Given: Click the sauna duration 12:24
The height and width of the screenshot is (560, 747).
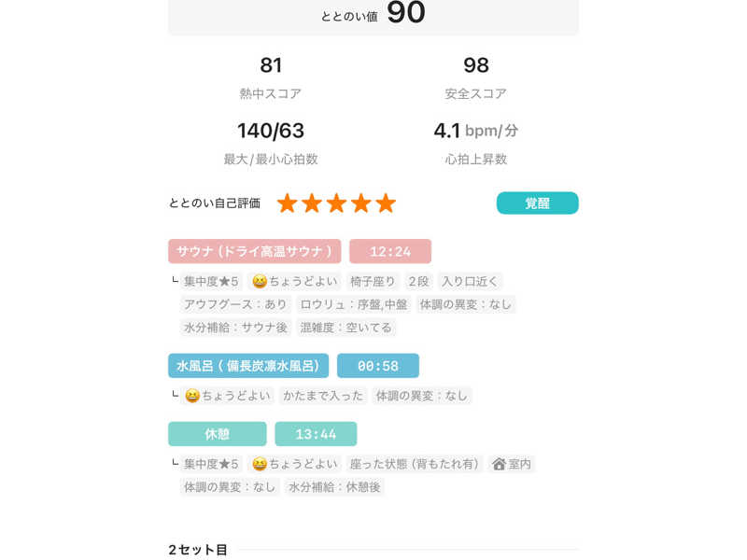Looking at the screenshot, I should 390,251.
